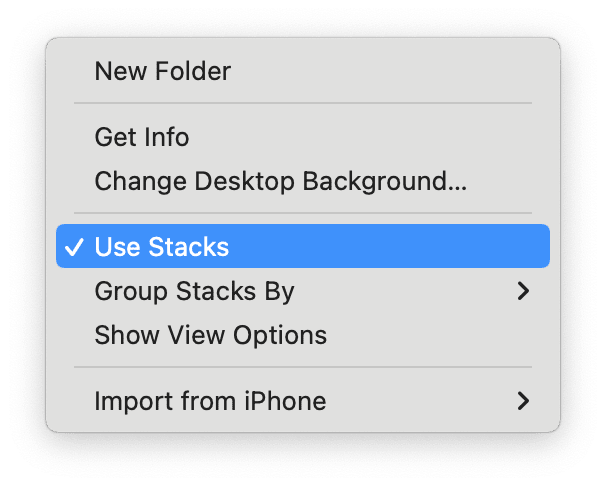
Task: Select the Group Stacks By entry
Action: click(x=194, y=291)
